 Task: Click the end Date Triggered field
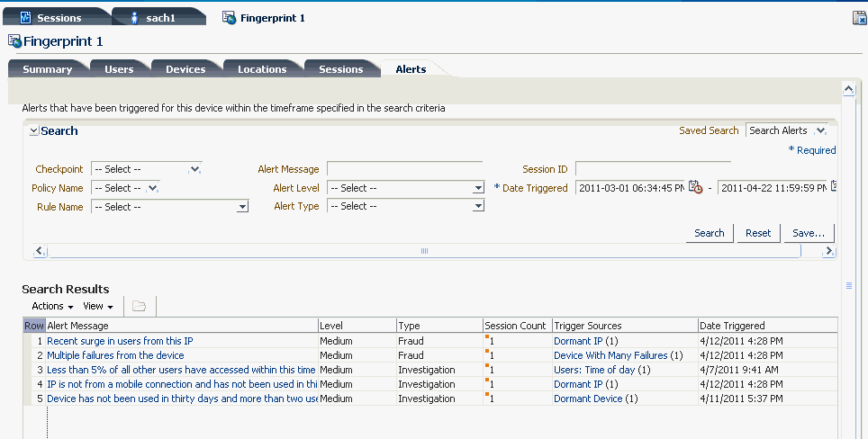click(773, 188)
